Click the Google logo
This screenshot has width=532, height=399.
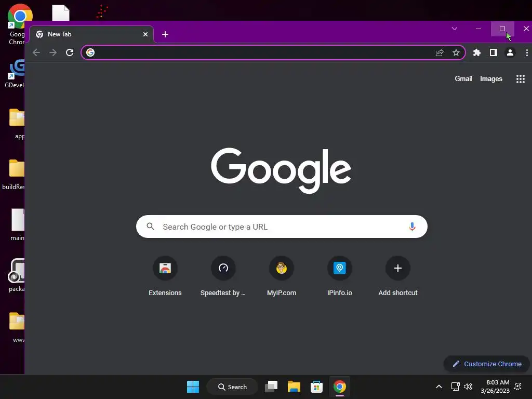(x=281, y=170)
